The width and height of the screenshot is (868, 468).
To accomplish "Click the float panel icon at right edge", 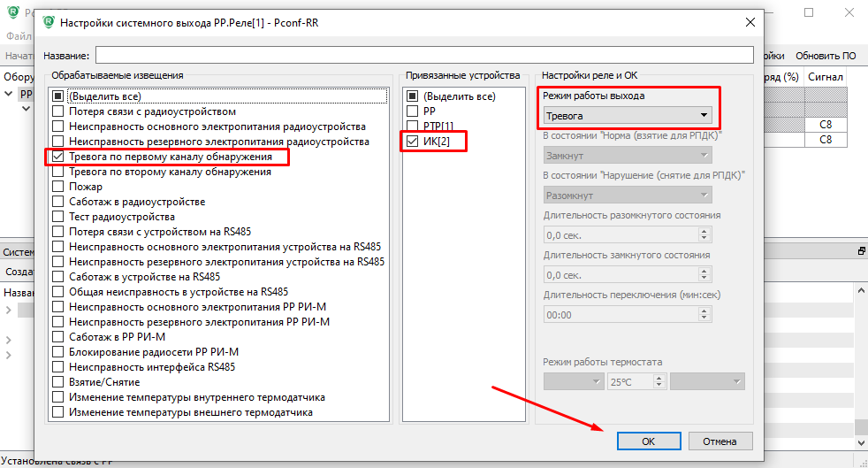I will pos(861,251).
